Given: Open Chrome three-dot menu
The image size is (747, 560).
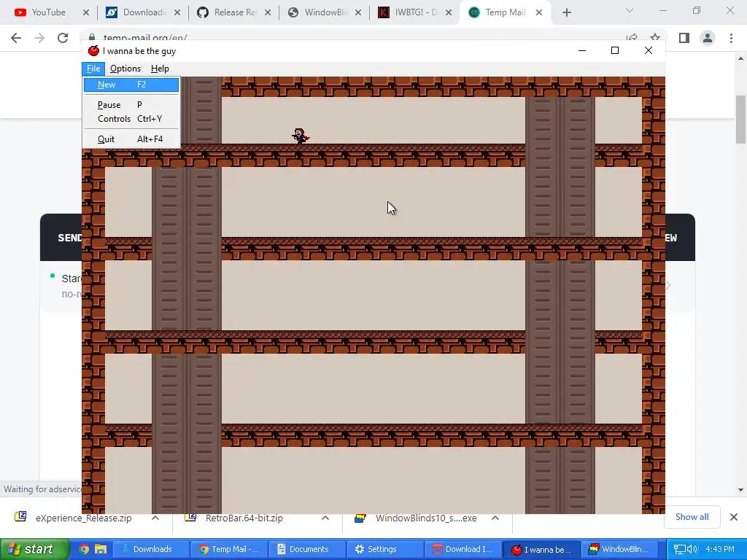Looking at the screenshot, I should pyautogui.click(x=731, y=38).
